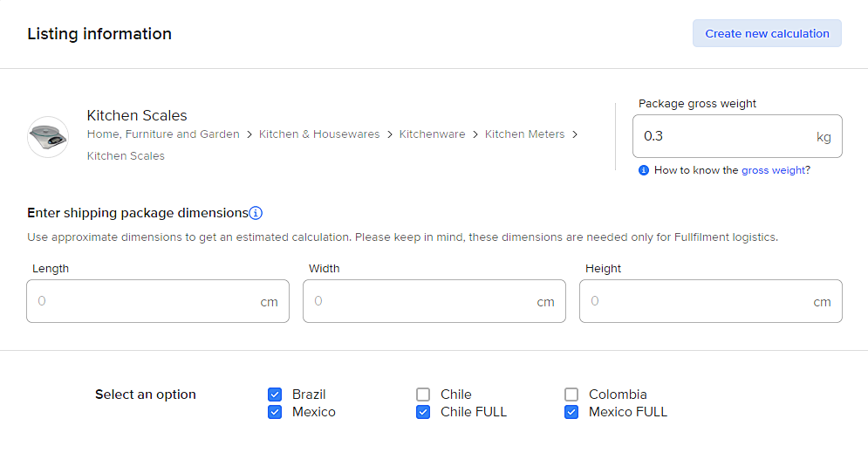
Task: Check the Colombia option
Action: (x=571, y=395)
